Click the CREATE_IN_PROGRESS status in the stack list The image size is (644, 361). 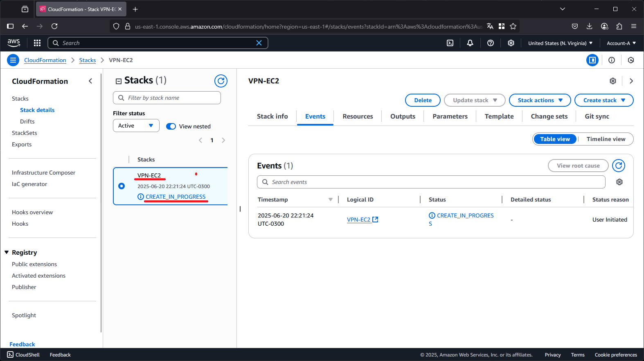click(x=176, y=197)
